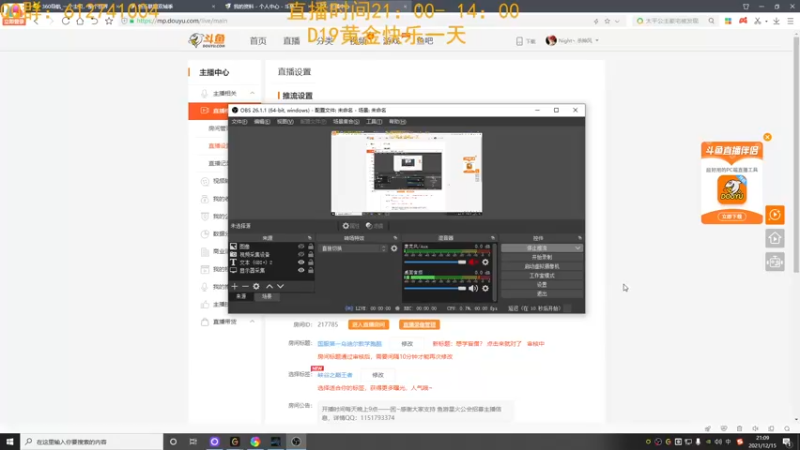Pop out the 控件 dock panel icon

coord(580,238)
